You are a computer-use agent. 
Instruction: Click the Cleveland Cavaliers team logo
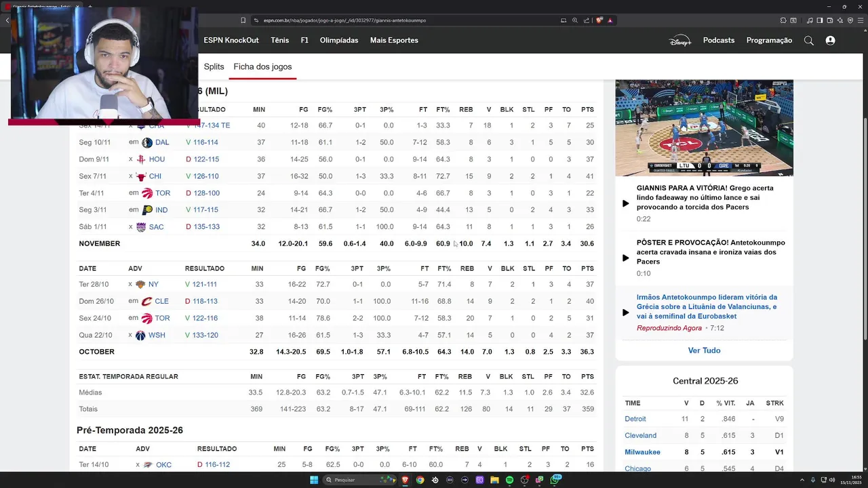(x=146, y=302)
